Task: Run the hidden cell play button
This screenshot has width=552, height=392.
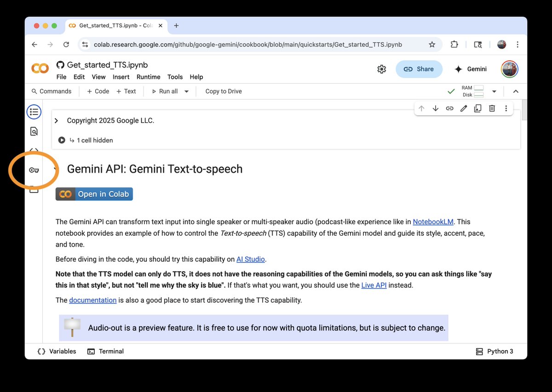Action: point(62,140)
